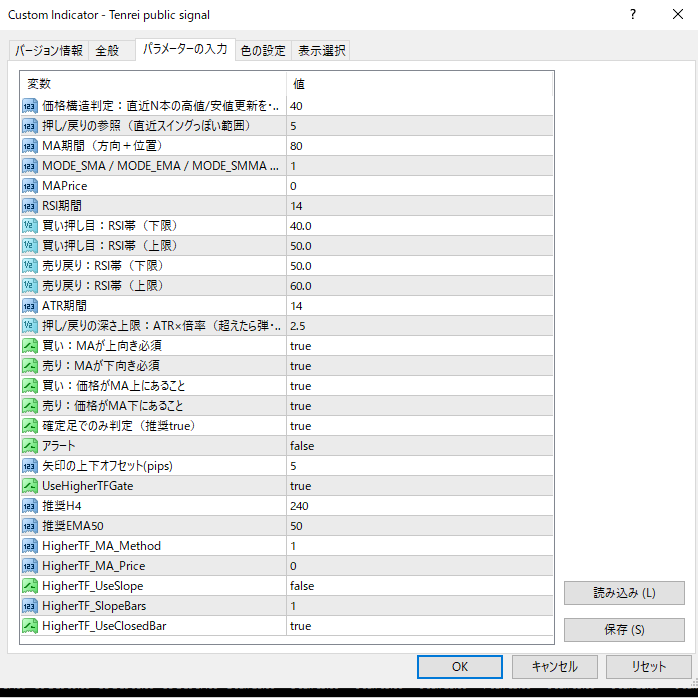The height and width of the screenshot is (698, 698).
Task: Click the double-type icon beside 売り戻り：RSI帯（下限）
Action: [30, 266]
